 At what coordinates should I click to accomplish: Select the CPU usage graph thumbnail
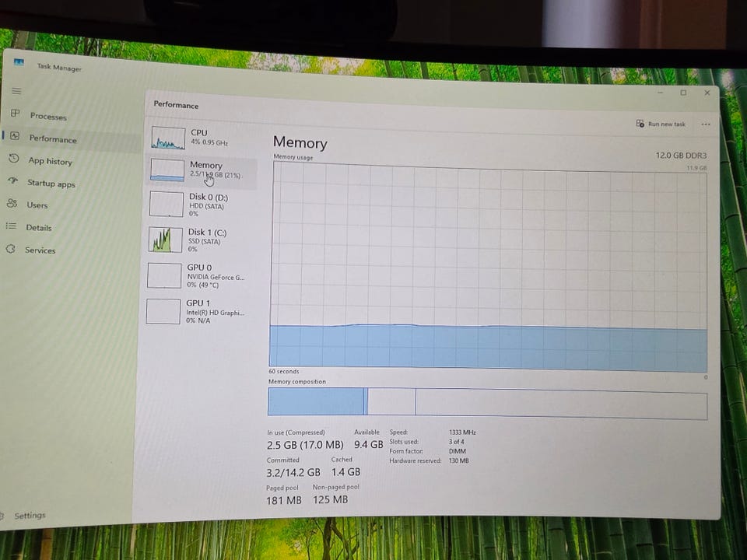tap(169, 138)
